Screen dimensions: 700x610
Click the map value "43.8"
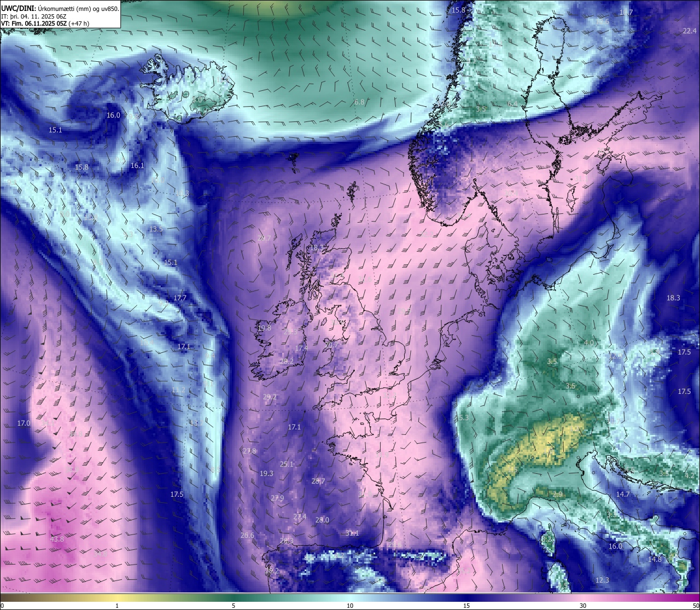(x=57, y=539)
